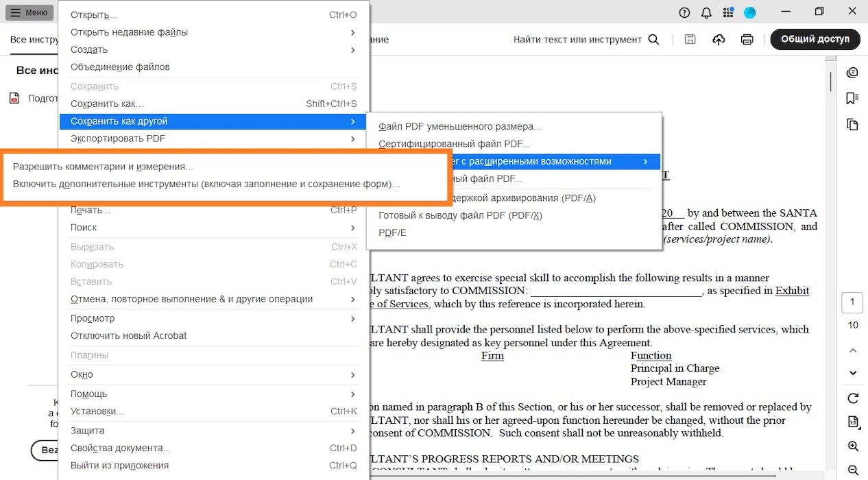Click underlined Exhibit text in document
The width and height of the screenshot is (868, 480).
[x=792, y=291]
